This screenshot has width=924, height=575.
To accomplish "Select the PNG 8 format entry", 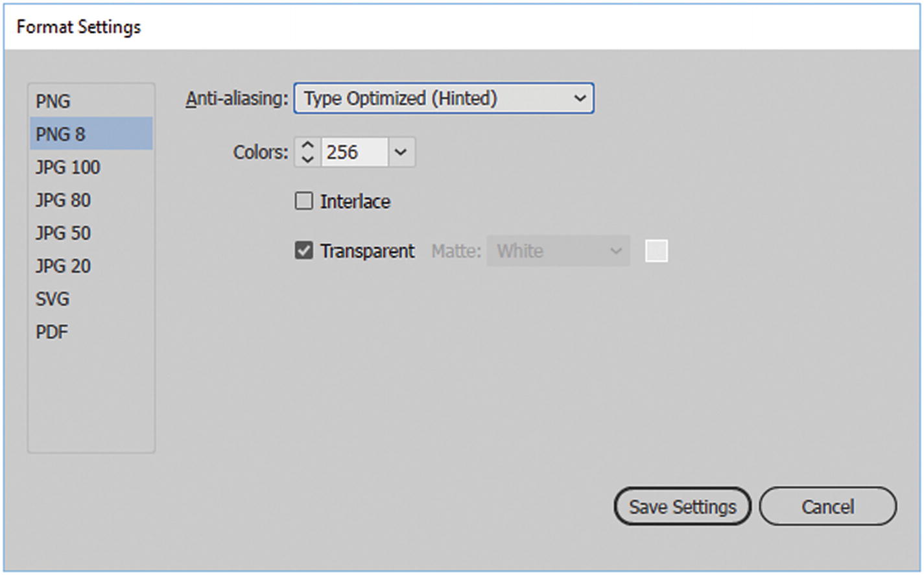I will pyautogui.click(x=60, y=134).
